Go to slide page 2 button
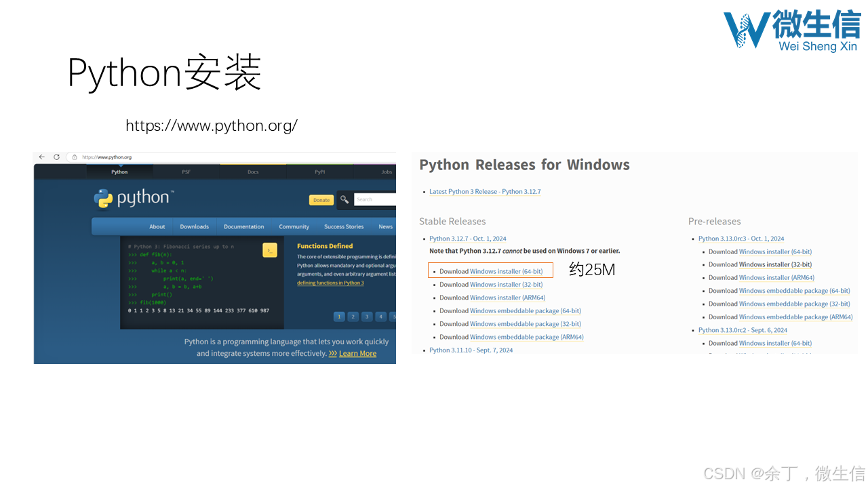 [353, 317]
